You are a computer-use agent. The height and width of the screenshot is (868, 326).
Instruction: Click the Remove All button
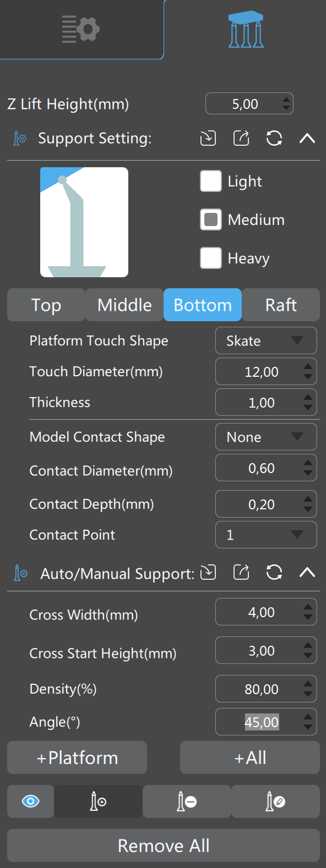tap(164, 845)
